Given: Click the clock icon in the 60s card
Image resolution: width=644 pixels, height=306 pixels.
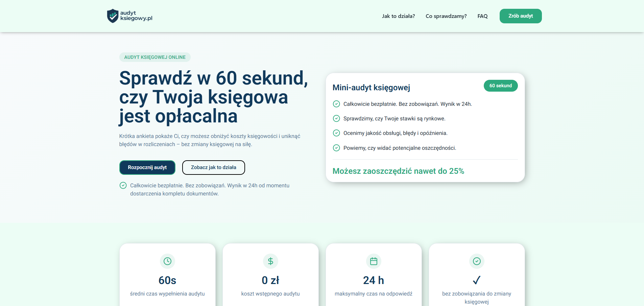Looking at the screenshot, I should coord(167,261).
